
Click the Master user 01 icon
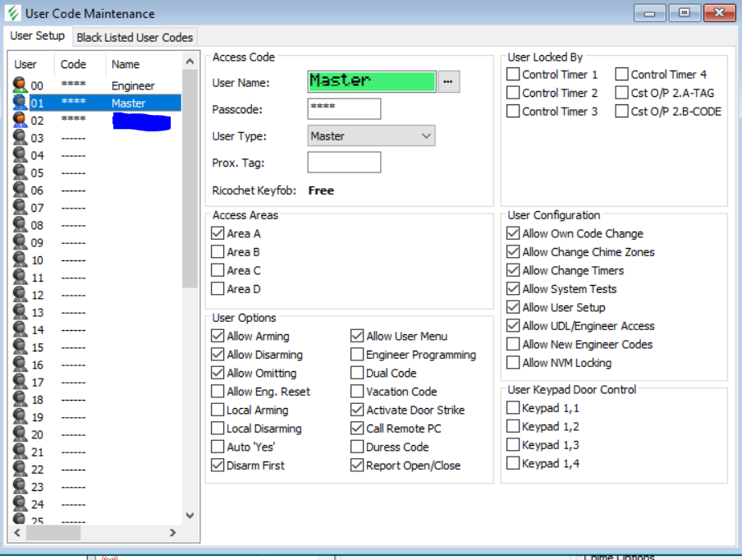coord(21,103)
